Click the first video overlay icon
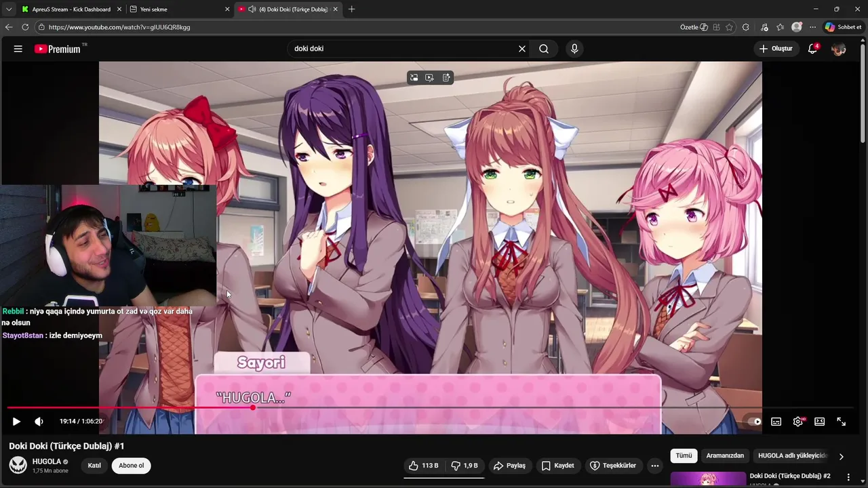The width and height of the screenshot is (868, 488). point(414,78)
